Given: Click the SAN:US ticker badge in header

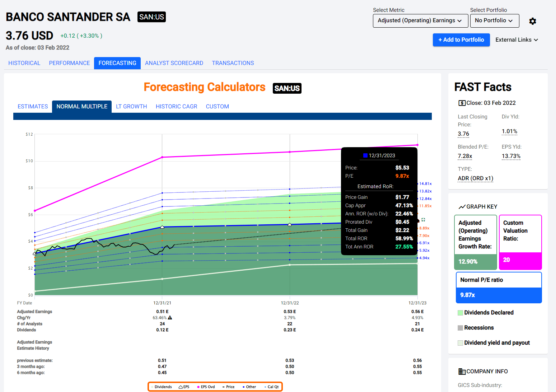Looking at the screenshot, I should [x=151, y=17].
